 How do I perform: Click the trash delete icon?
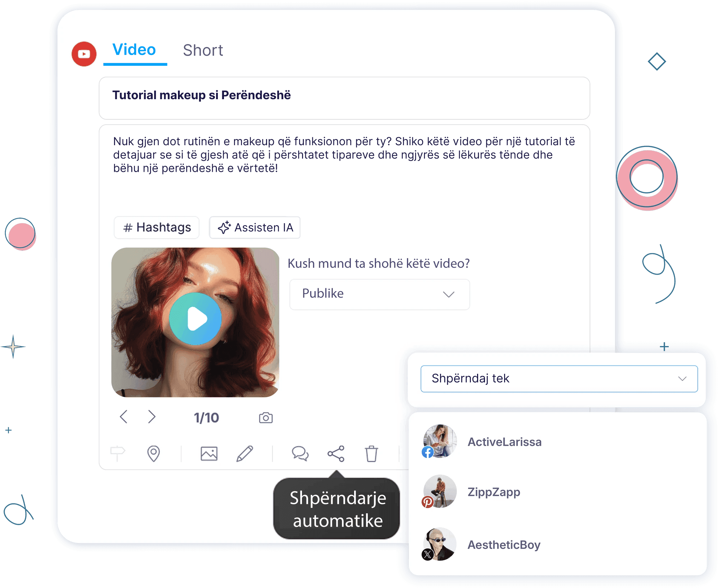coord(371,453)
